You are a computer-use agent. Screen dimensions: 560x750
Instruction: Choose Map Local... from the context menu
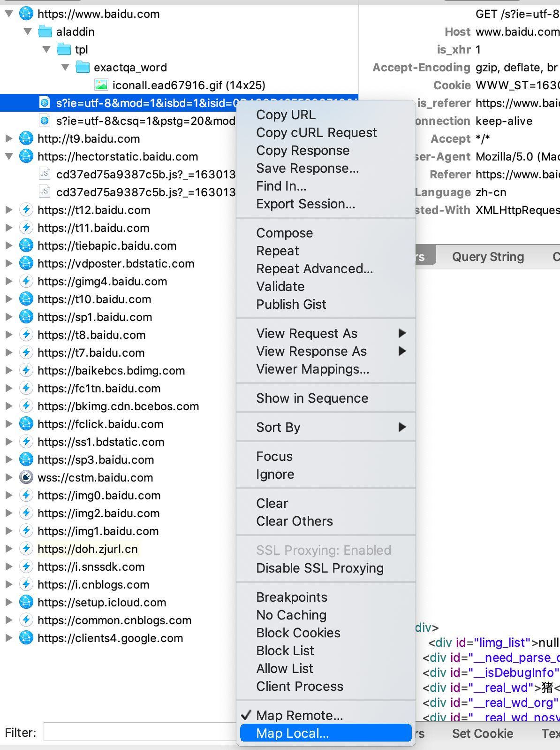[x=325, y=733]
